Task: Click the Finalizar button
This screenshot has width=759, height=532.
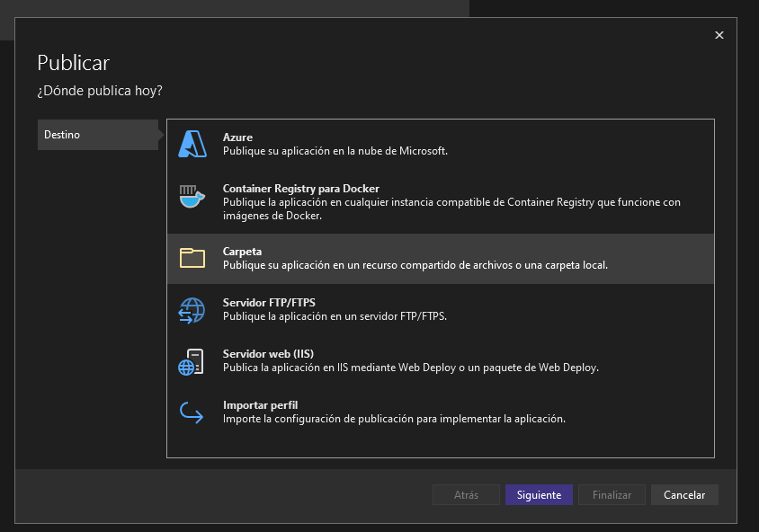Action: click(x=612, y=494)
